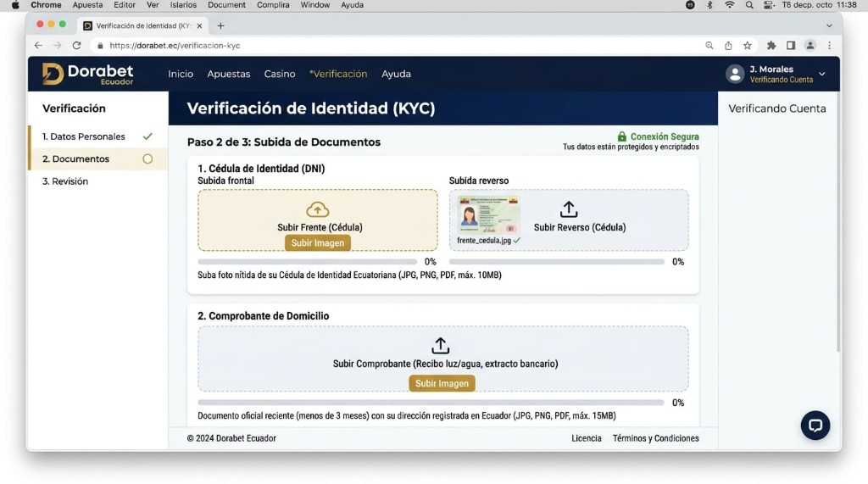Click the browser forward arrow
868x484 pixels.
coord(57,46)
